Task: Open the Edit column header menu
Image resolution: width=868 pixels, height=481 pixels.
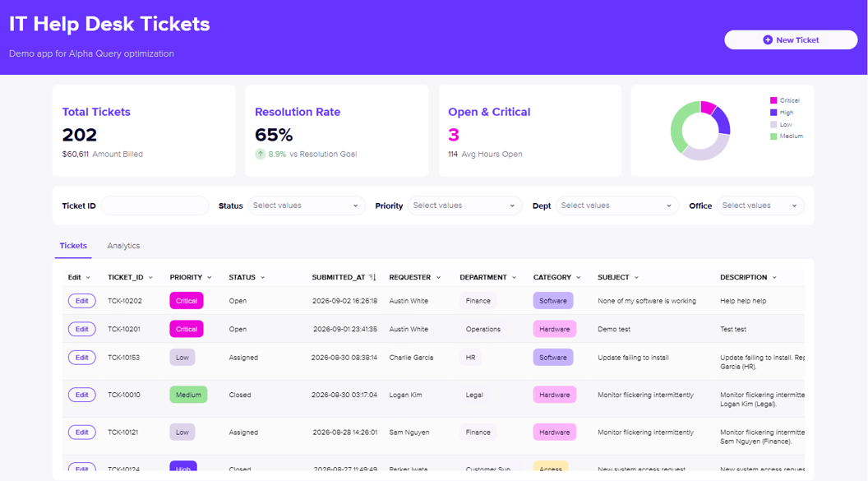Action: tap(88, 277)
